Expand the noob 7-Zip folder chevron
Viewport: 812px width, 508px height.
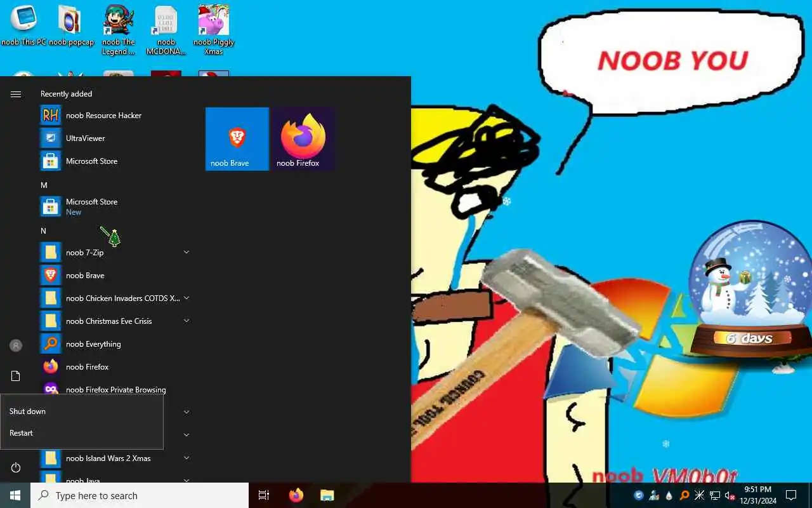pyautogui.click(x=187, y=252)
